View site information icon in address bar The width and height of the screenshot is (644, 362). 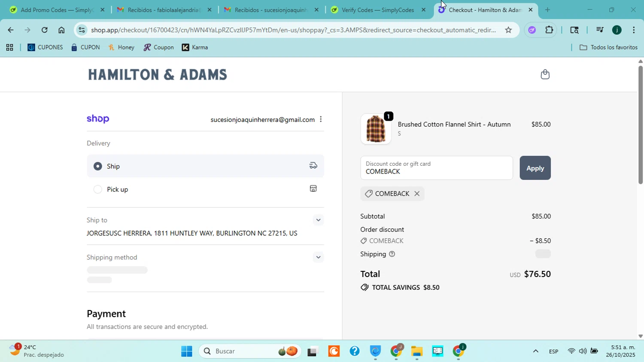click(x=82, y=30)
